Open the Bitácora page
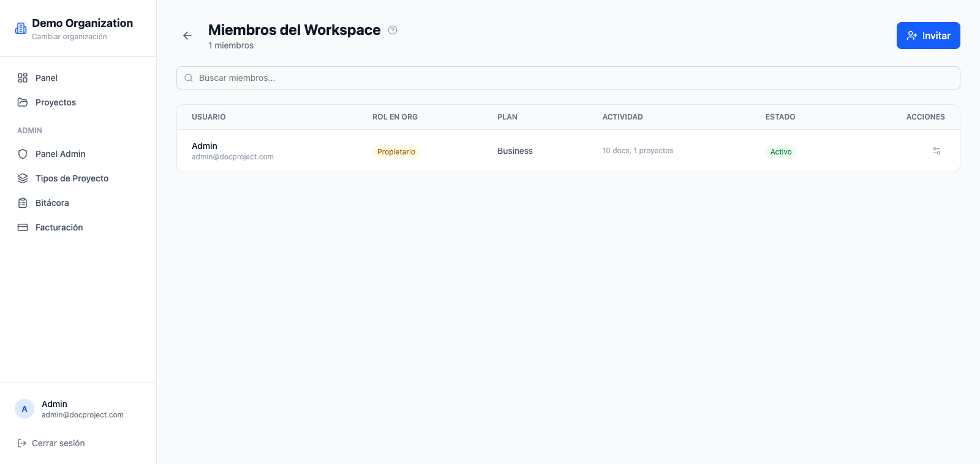980x464 pixels. coord(78,203)
